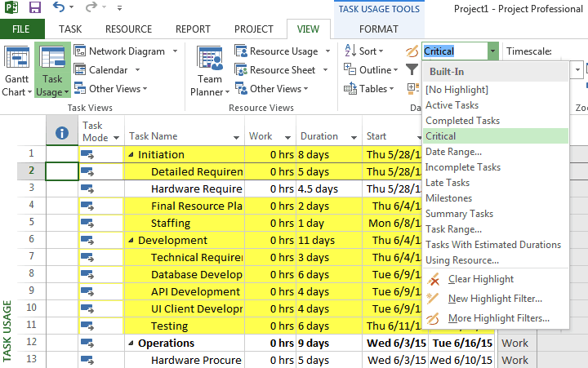The image size is (588, 368).
Task: Click the Gantt Chart view icon
Action: (15, 61)
